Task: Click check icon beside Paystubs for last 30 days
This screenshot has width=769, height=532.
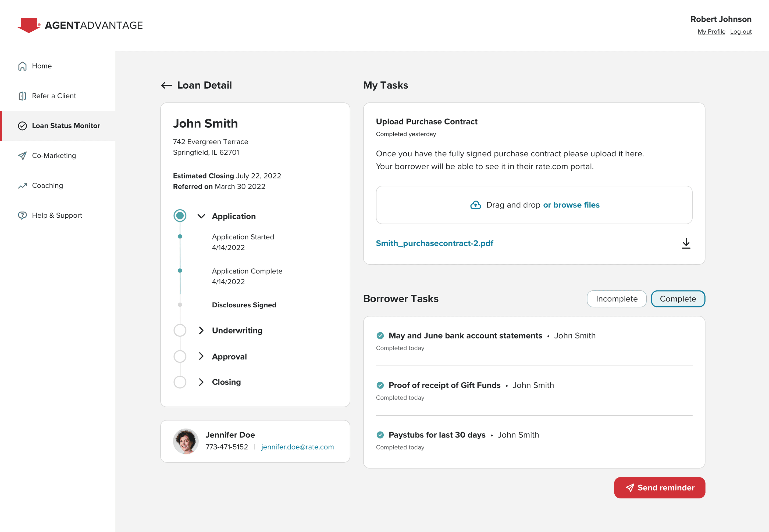Action: (380, 435)
